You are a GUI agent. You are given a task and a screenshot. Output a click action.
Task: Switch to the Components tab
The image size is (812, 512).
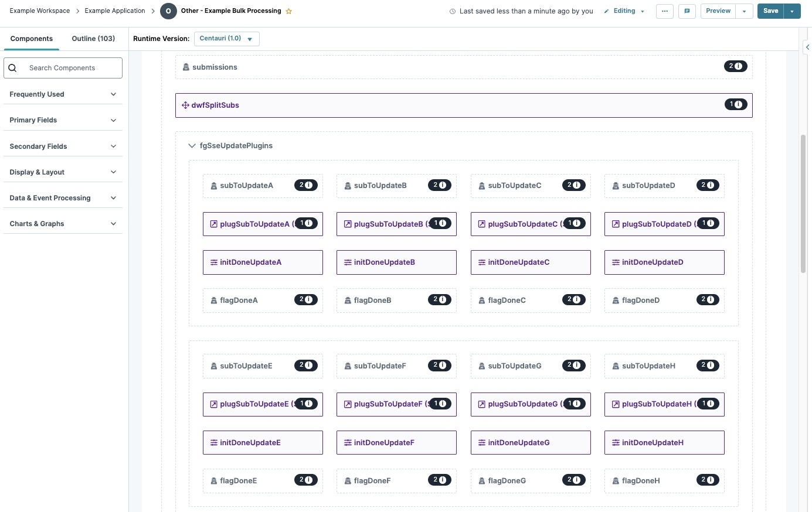click(32, 39)
